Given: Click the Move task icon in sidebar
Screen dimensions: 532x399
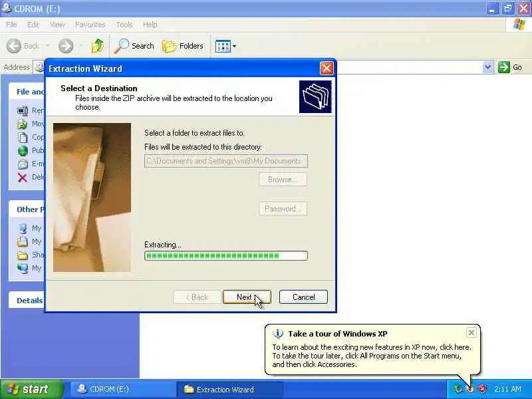Looking at the screenshot, I should coord(23,124).
